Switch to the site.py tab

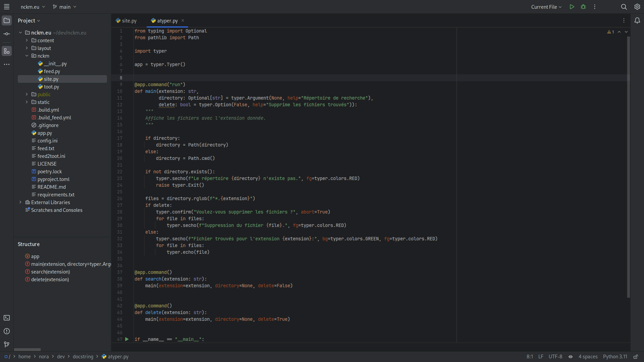129,20
